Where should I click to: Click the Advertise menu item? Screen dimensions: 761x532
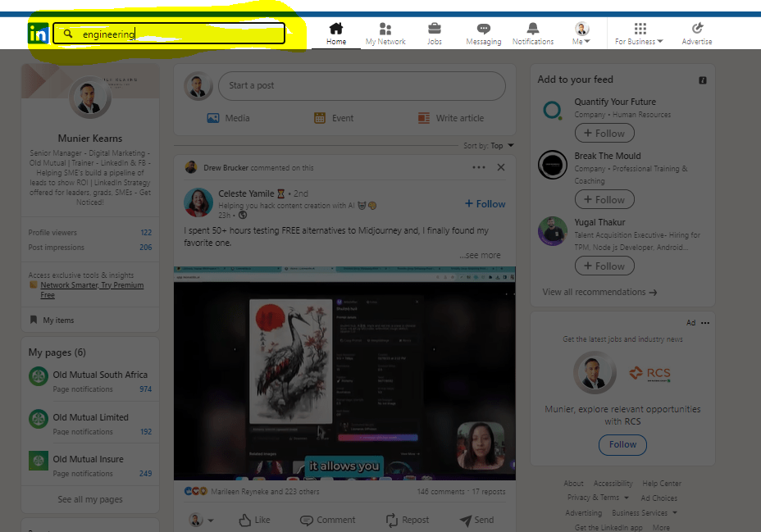click(x=696, y=30)
